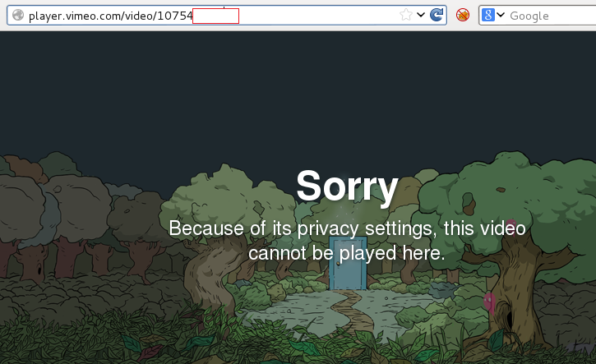Screen dimensions: 596x364
Task: Click the blue Google search engine icon
Action: [x=488, y=15]
